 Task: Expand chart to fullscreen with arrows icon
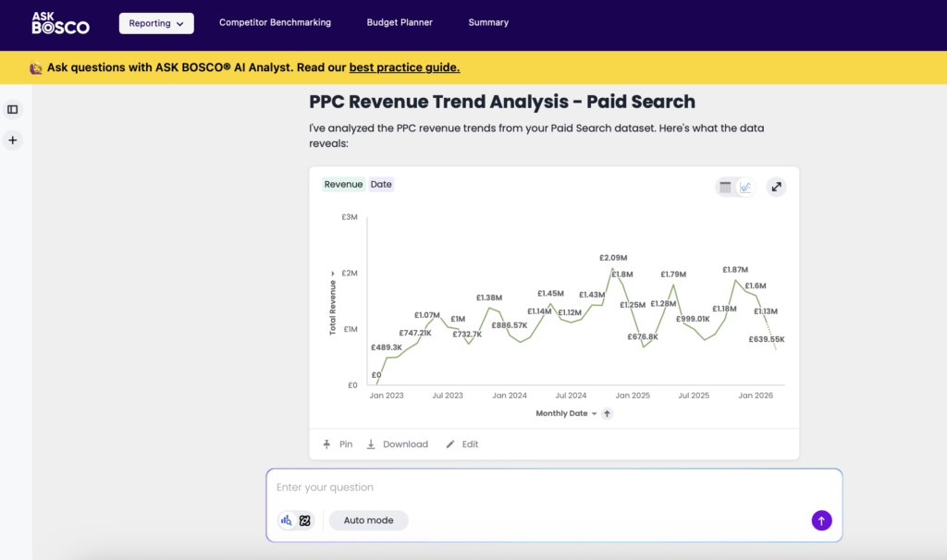tap(776, 186)
